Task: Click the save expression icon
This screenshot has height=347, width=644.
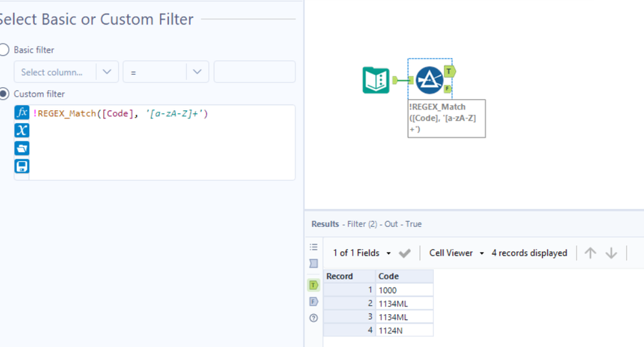Action: (22, 166)
